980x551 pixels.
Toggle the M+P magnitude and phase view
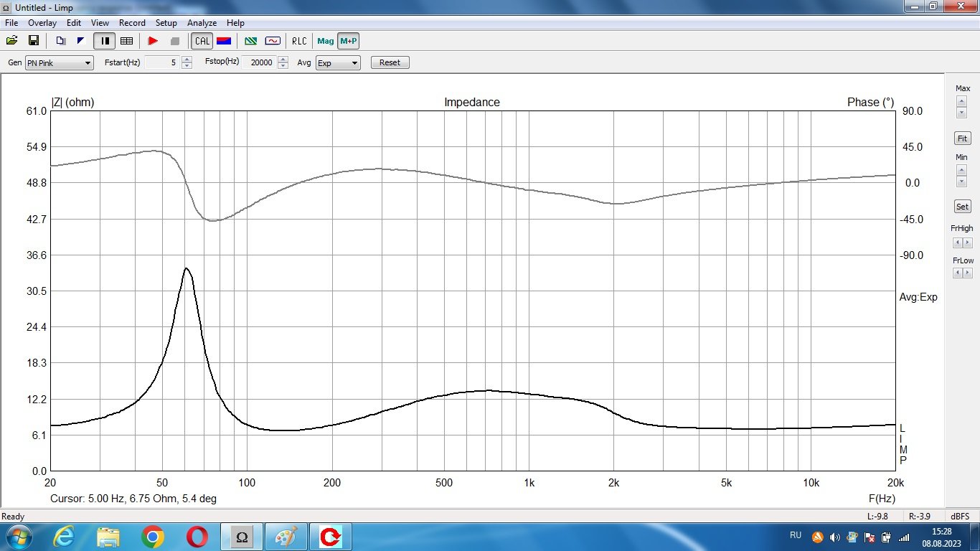pyautogui.click(x=349, y=41)
